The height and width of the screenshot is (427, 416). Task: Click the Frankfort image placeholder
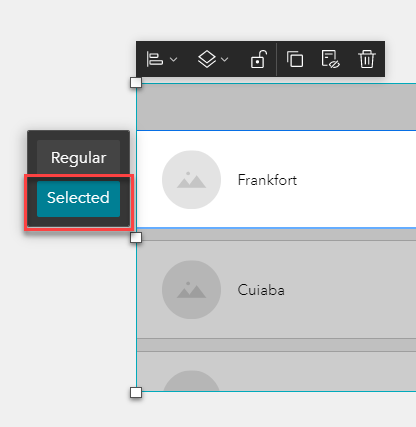[x=191, y=180]
